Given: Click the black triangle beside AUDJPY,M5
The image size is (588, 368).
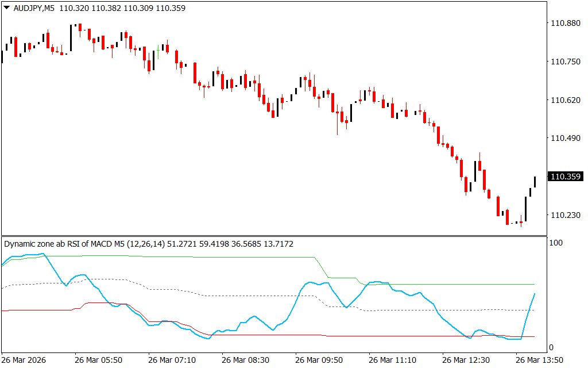Looking at the screenshot, I should point(6,8).
